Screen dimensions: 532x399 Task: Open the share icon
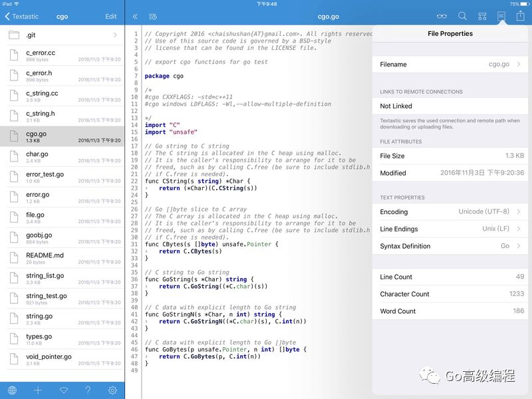pos(521,15)
